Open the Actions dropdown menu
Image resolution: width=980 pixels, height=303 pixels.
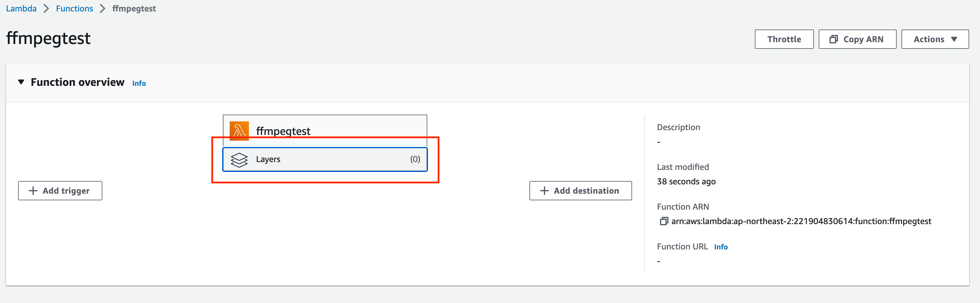tap(935, 39)
